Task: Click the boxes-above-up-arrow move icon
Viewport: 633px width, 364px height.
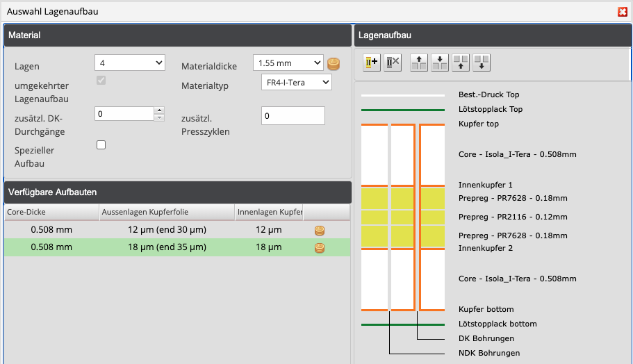Action: [x=461, y=63]
